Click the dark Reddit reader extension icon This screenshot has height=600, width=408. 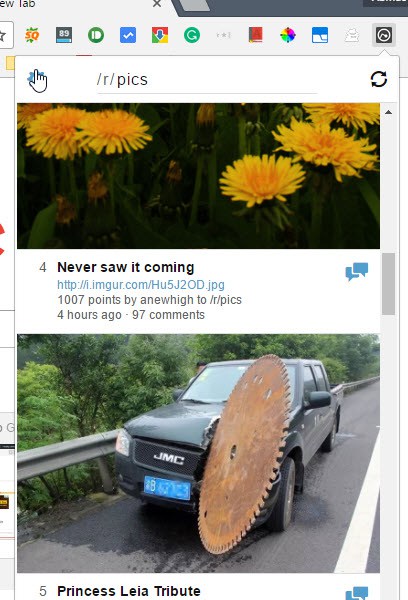tap(384, 36)
